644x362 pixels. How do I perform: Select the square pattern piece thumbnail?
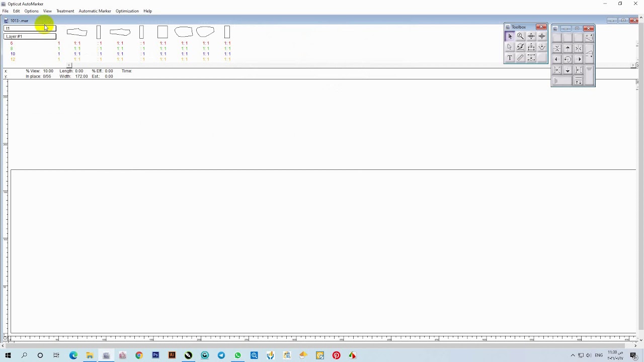[163, 32]
